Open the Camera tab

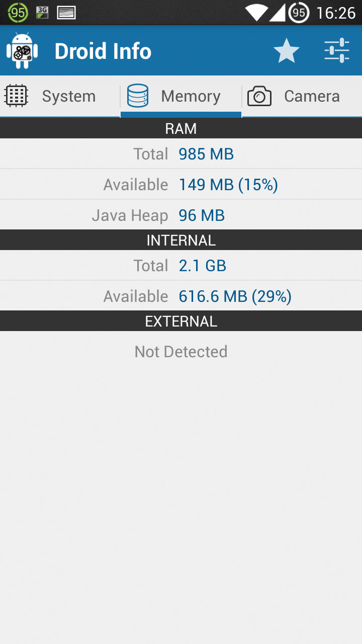[x=312, y=96]
